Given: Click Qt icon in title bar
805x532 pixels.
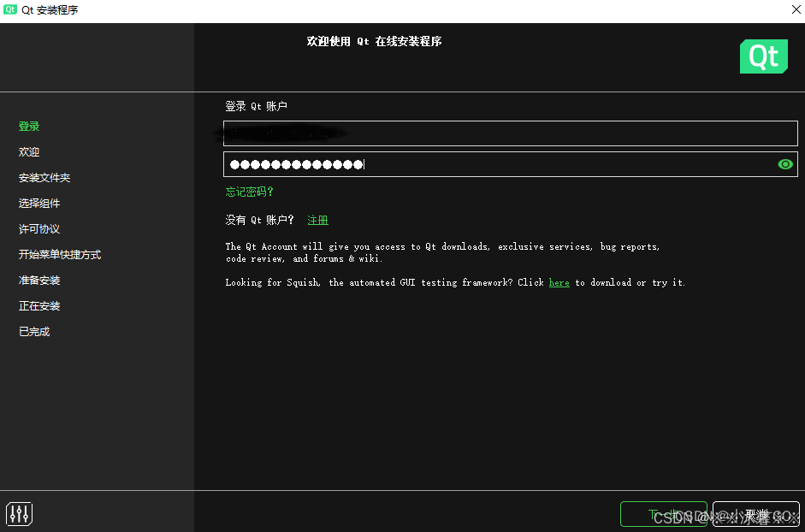Looking at the screenshot, I should [10, 9].
